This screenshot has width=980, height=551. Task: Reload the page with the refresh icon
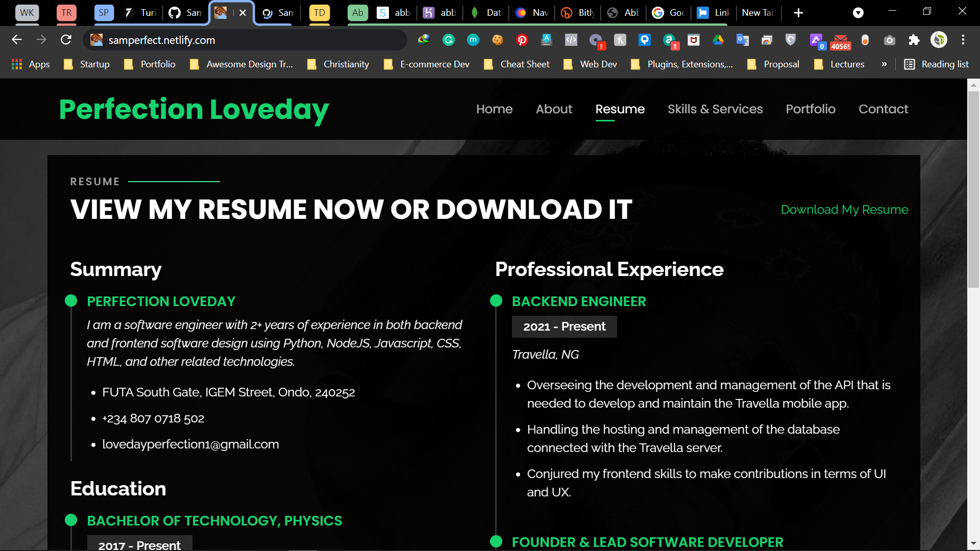pyautogui.click(x=66, y=40)
